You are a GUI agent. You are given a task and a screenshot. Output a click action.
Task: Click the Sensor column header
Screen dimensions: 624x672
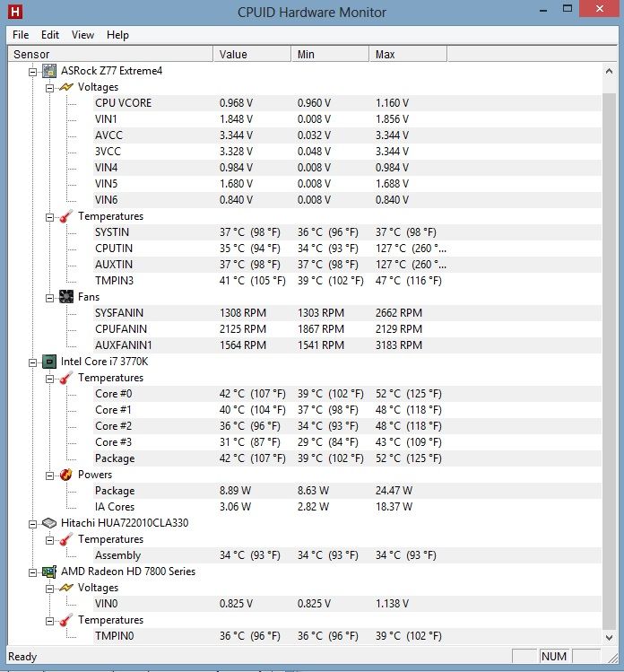click(111, 55)
